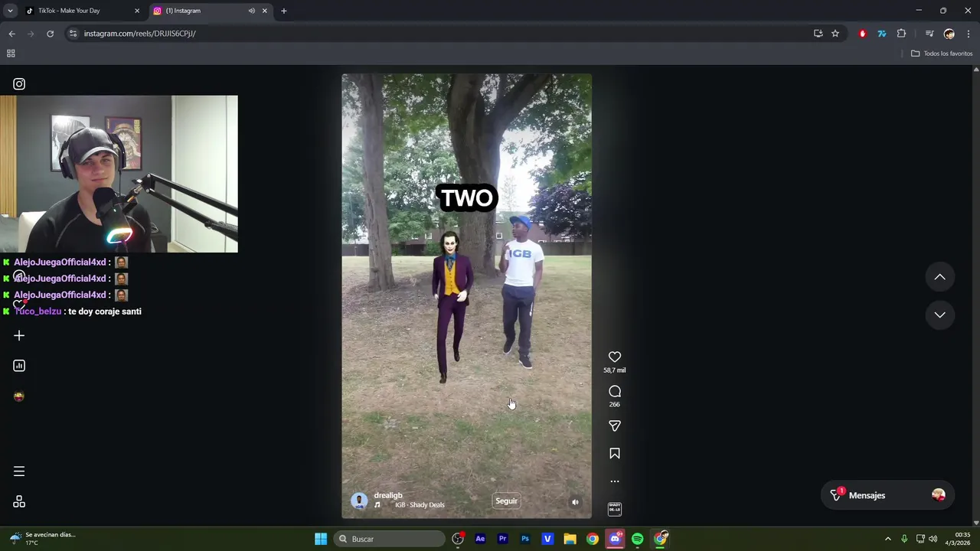This screenshot has height=551, width=980.
Task: Open the Shady Deals audio thumbnail
Action: pos(614,509)
